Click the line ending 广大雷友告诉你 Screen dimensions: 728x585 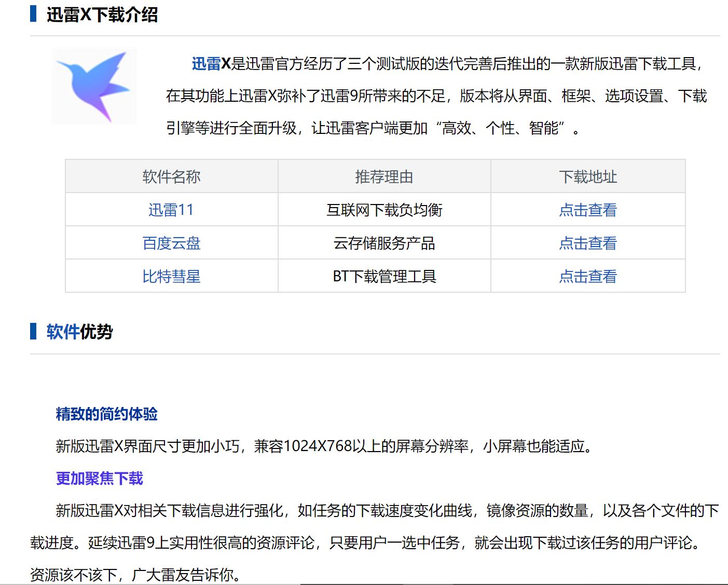[136, 575]
